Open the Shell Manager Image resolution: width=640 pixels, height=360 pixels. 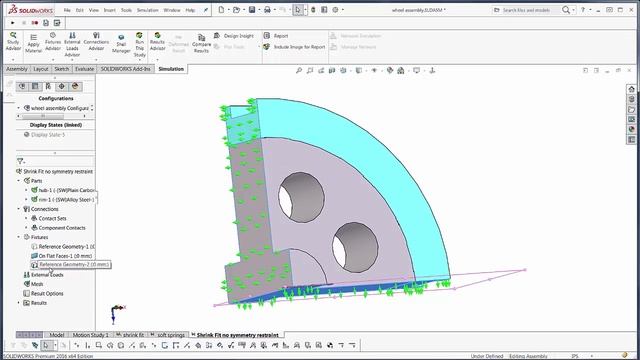pyautogui.click(x=121, y=44)
